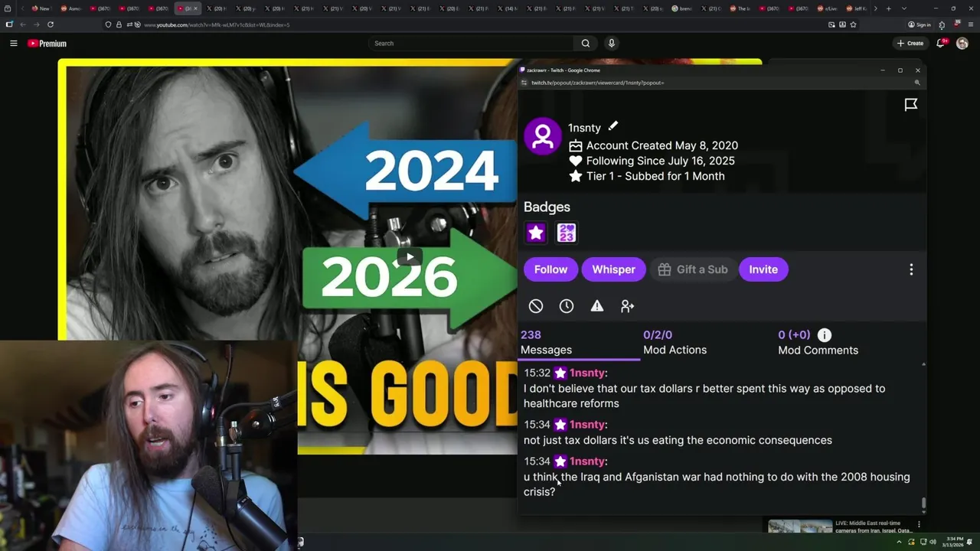The height and width of the screenshot is (551, 980).
Task: Open the browser application menu icon
Action: (x=971, y=24)
